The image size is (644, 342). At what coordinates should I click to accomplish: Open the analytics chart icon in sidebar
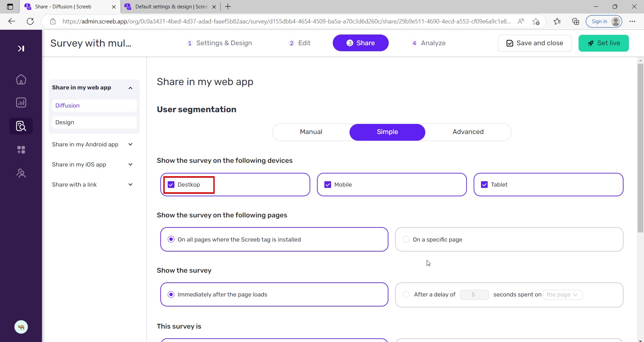(x=21, y=102)
